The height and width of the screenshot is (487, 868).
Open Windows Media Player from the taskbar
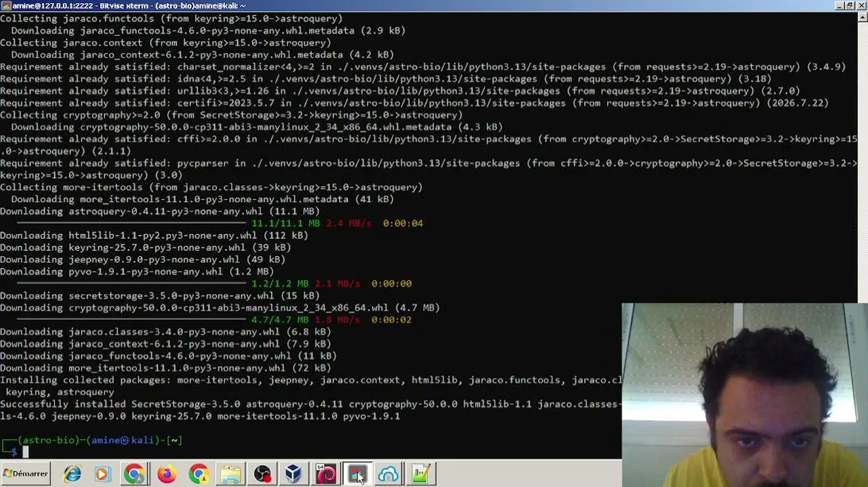click(x=102, y=474)
